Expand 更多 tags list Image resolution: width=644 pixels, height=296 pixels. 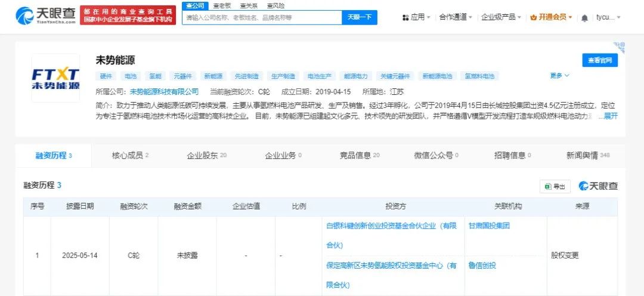560,76
